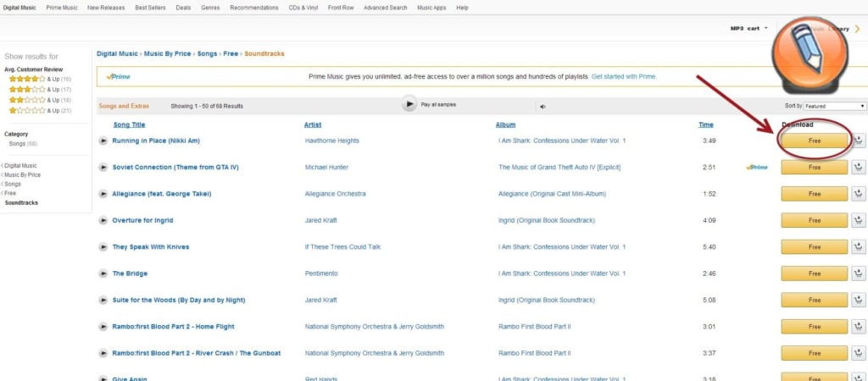The width and height of the screenshot is (868, 381).
Task: Sort list by Album column header
Action: (505, 125)
